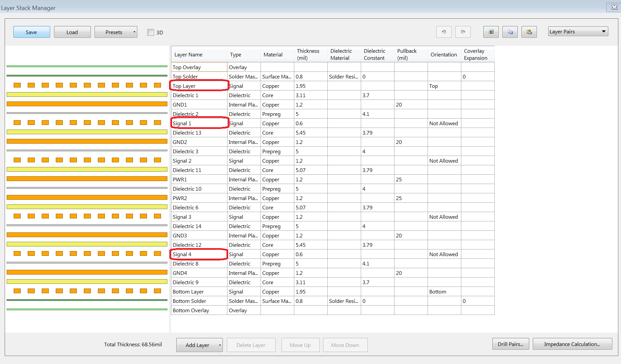This screenshot has width=621, height=364.
Task: Click the Layer Name column header
Action: coord(199,54)
